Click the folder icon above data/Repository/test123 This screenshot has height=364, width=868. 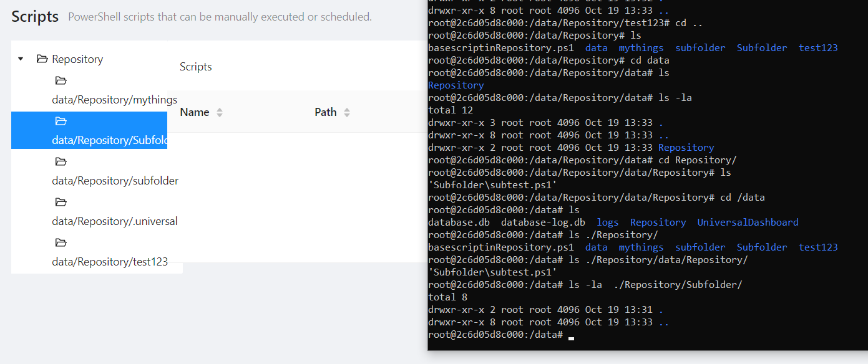tap(61, 242)
